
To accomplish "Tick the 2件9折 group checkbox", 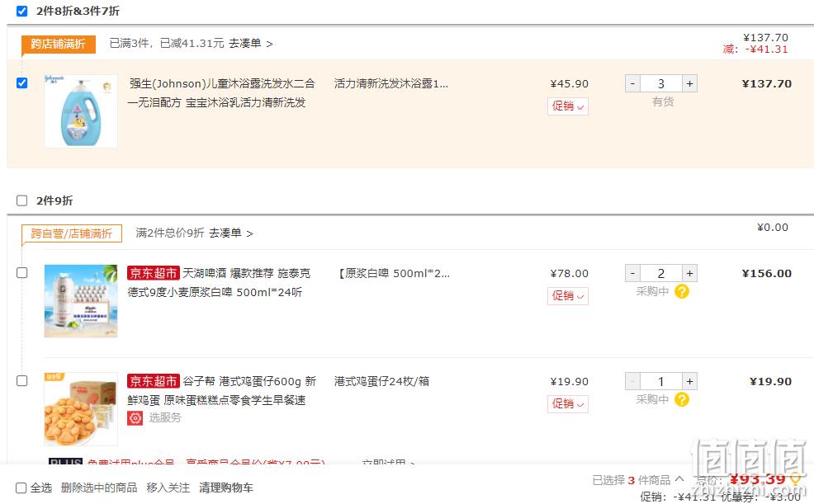I will (21, 200).
